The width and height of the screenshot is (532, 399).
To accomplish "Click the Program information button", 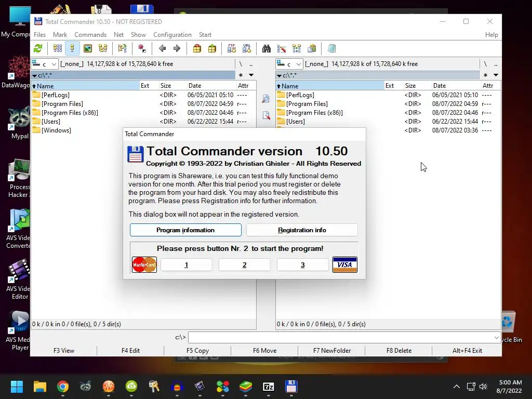I will pyautogui.click(x=185, y=230).
